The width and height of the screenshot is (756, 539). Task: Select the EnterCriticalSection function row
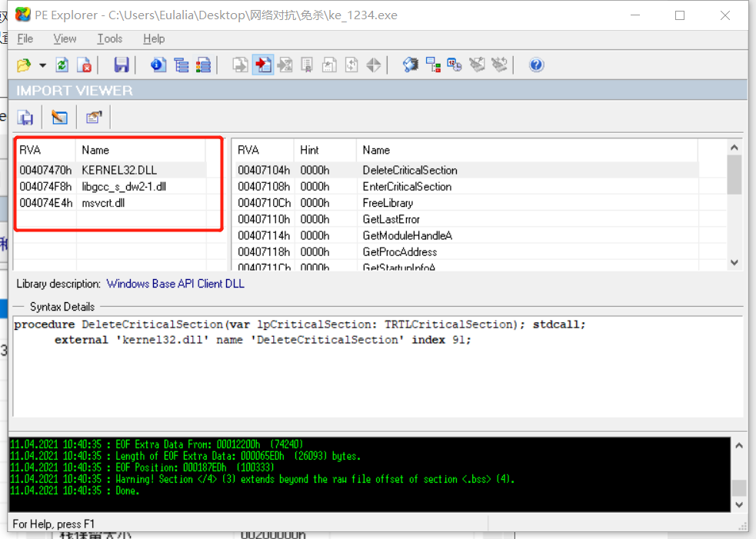pos(466,187)
